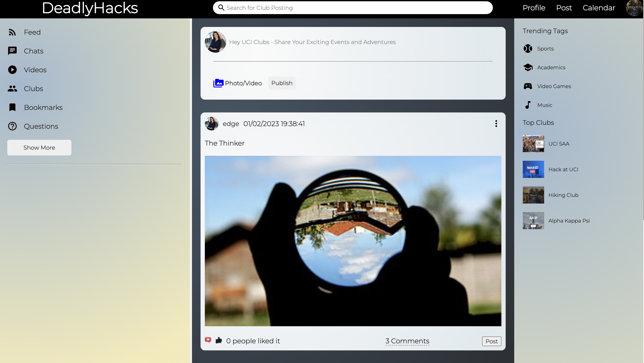The image size is (644, 363).
Task: Expand the sidebar with Show More
Action: [39, 148]
